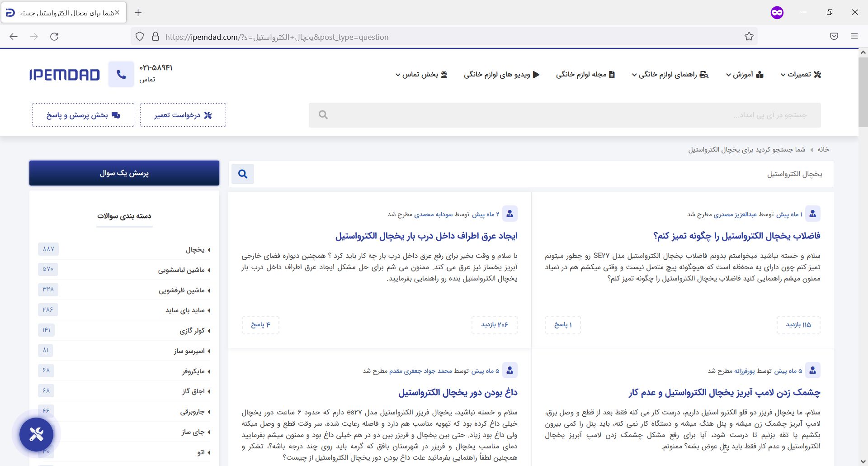The height and width of the screenshot is (466, 868).
Task: Expand the آموزش menu
Action: pos(745,75)
